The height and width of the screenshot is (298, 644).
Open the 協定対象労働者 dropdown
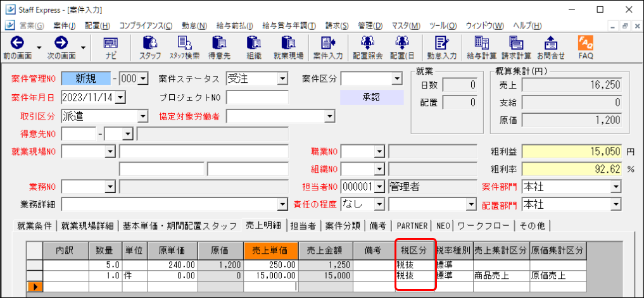(x=330, y=116)
